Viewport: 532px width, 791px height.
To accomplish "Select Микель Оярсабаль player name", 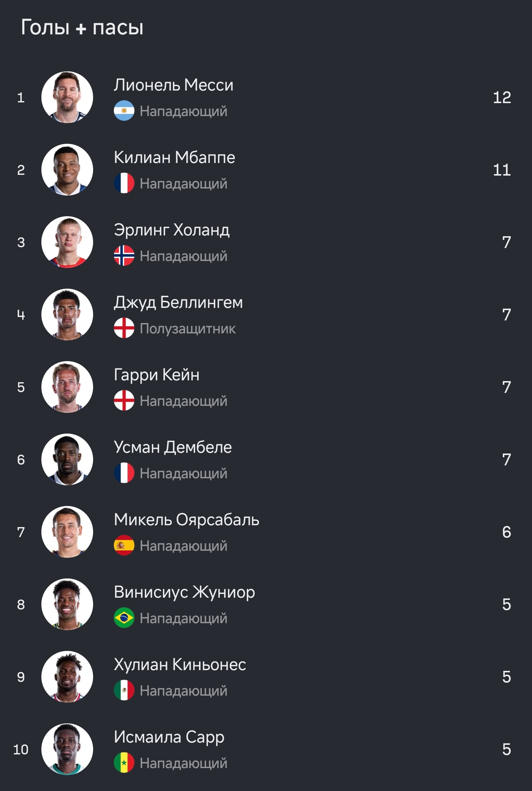I will pos(187,520).
